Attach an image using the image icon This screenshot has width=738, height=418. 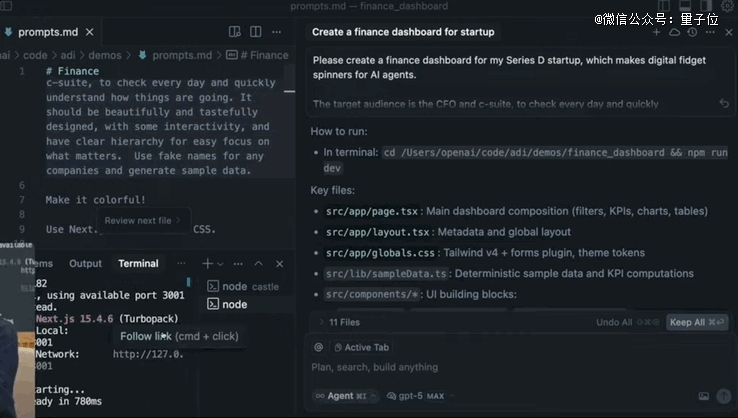[x=703, y=396]
